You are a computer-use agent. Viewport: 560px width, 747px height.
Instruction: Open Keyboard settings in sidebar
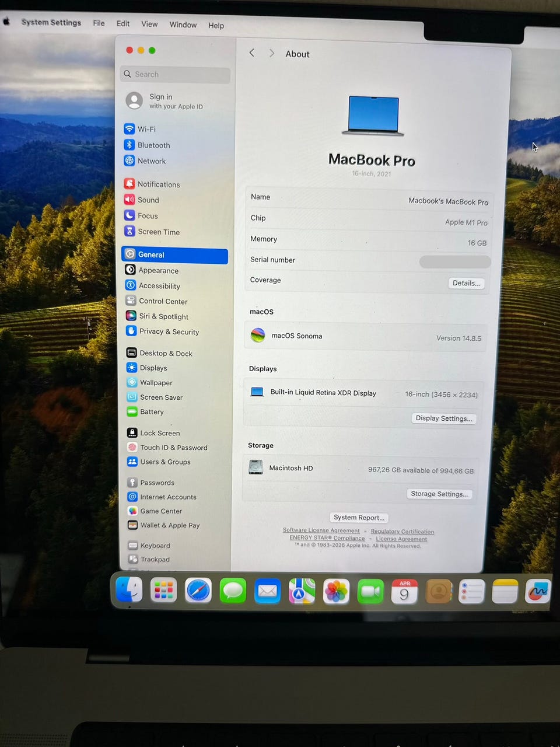(149, 545)
